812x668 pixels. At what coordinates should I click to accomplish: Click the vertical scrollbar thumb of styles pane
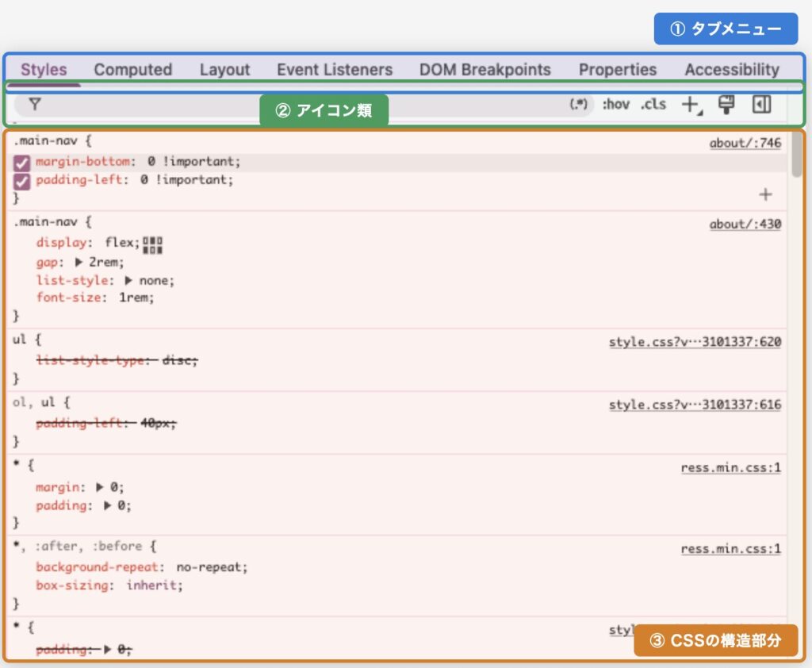coord(796,155)
